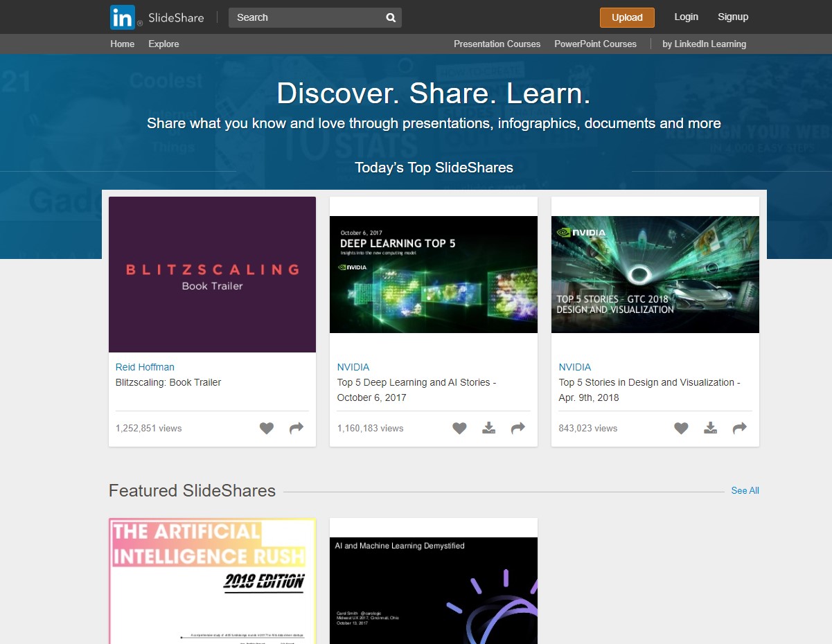This screenshot has width=832, height=644.
Task: Like the GTC 2018 Design Visualization slideshow
Action: (681, 429)
